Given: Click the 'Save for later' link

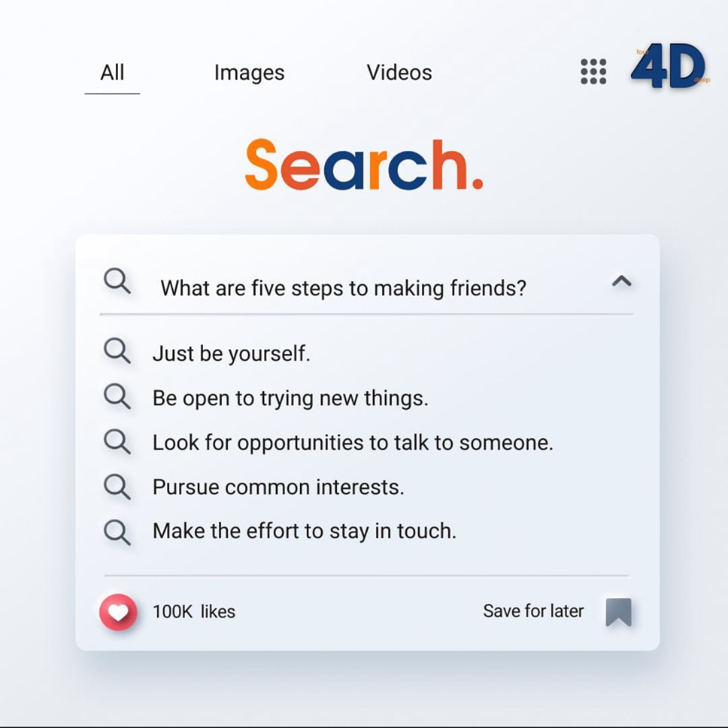Looking at the screenshot, I should pos(533,611).
